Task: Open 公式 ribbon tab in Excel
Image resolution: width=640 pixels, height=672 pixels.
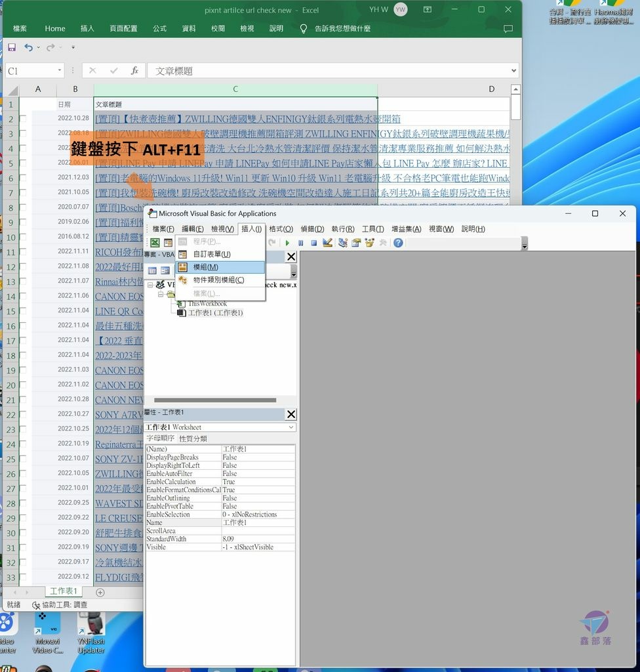Action: 160,29
